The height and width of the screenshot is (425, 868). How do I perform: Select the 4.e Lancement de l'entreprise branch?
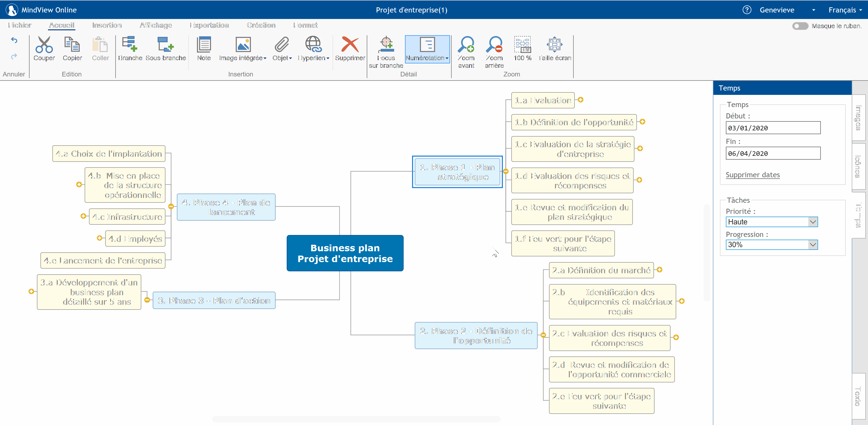[x=103, y=260]
